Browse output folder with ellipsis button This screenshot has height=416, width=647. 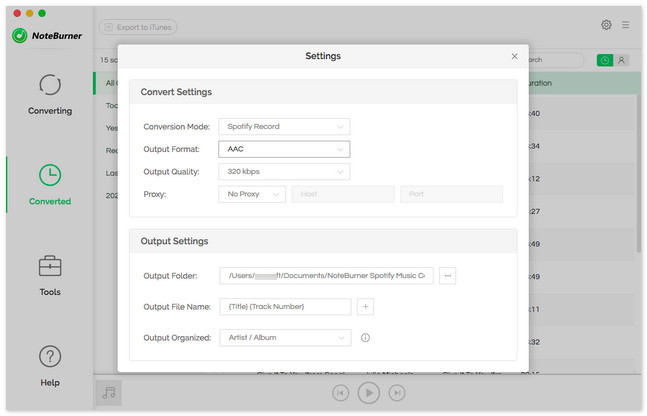(447, 276)
